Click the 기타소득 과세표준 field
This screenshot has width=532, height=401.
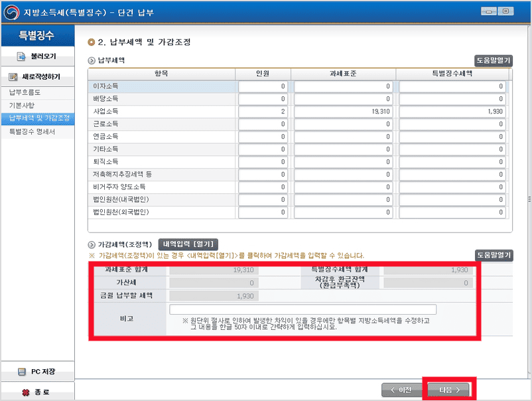pos(342,149)
